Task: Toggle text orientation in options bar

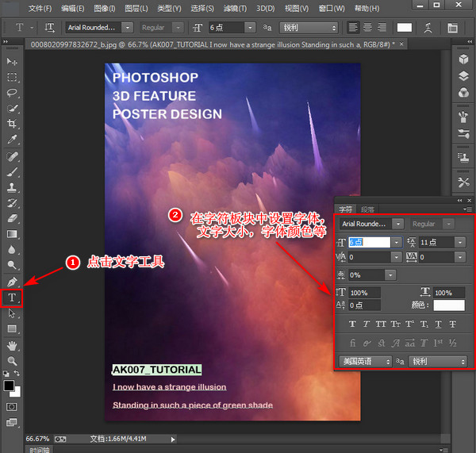Action: pyautogui.click(x=49, y=28)
